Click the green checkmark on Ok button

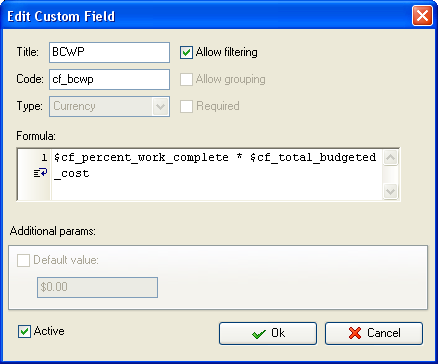pyautogui.click(x=259, y=334)
